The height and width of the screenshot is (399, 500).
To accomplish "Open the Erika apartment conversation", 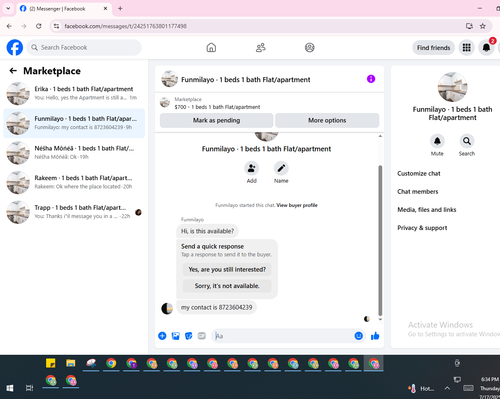I will click(x=74, y=93).
